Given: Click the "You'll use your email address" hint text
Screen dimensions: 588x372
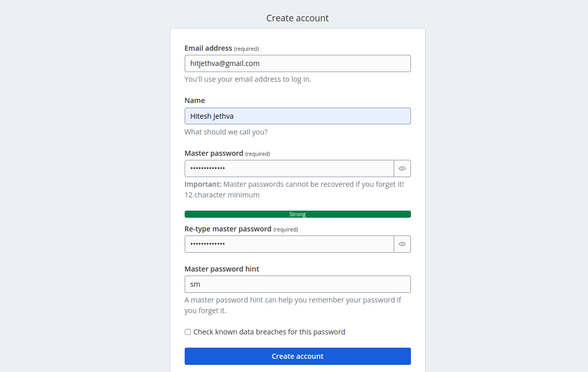Looking at the screenshot, I should pyautogui.click(x=248, y=79).
